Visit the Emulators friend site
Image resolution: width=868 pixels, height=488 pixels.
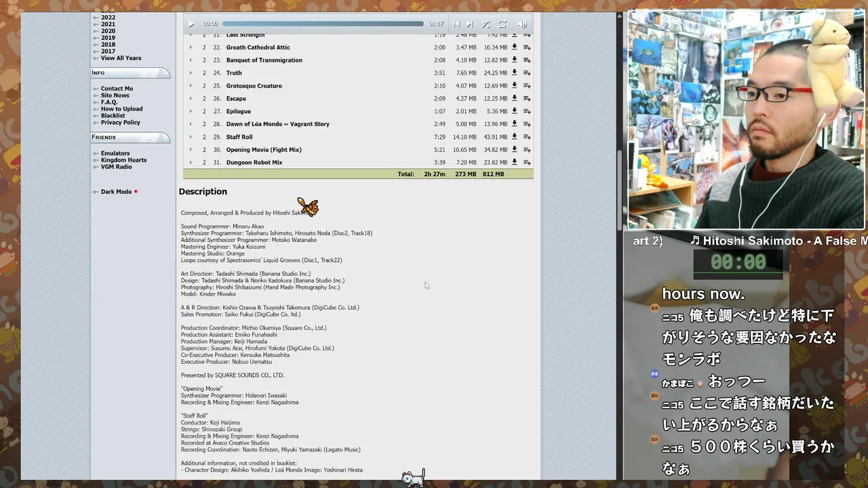click(x=115, y=153)
